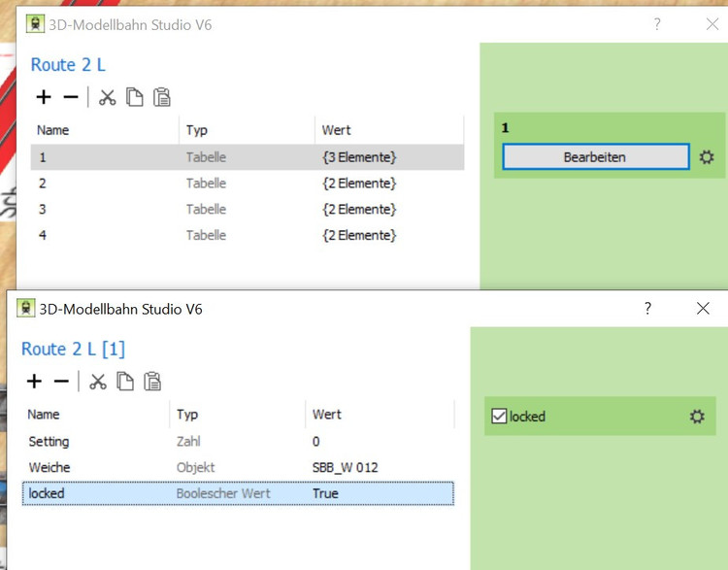Screen dimensions: 728x570
Task: Toggle the locked checkbox
Action: 499,417
